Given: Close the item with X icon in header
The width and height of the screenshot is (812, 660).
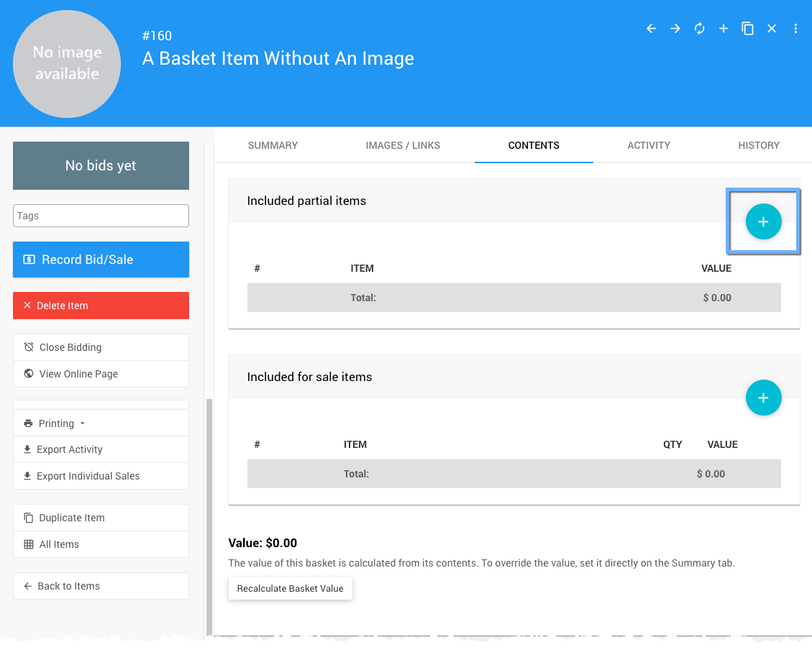Looking at the screenshot, I should [772, 29].
